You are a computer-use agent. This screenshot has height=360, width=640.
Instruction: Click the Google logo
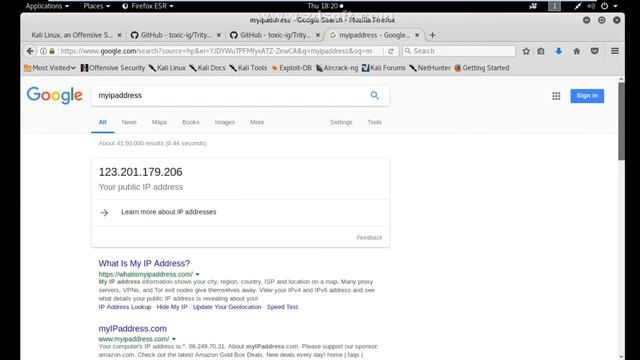pos(55,96)
